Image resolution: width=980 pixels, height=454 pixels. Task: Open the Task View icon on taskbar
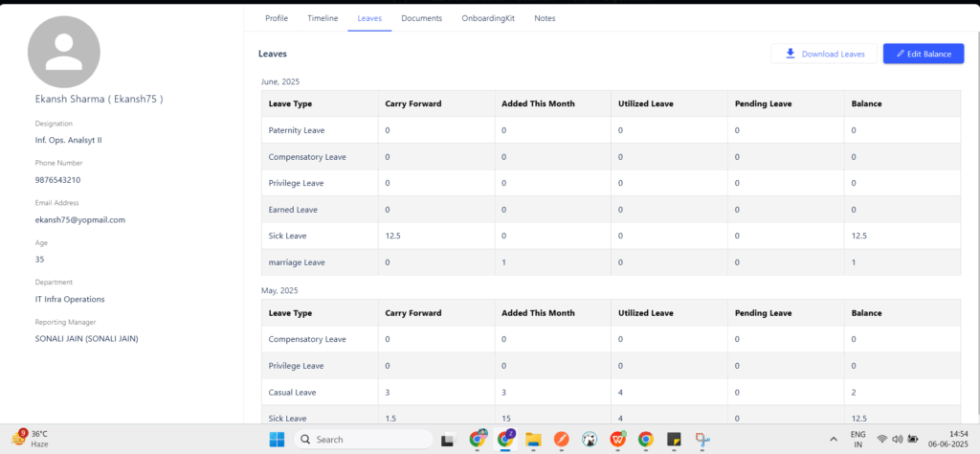447,440
